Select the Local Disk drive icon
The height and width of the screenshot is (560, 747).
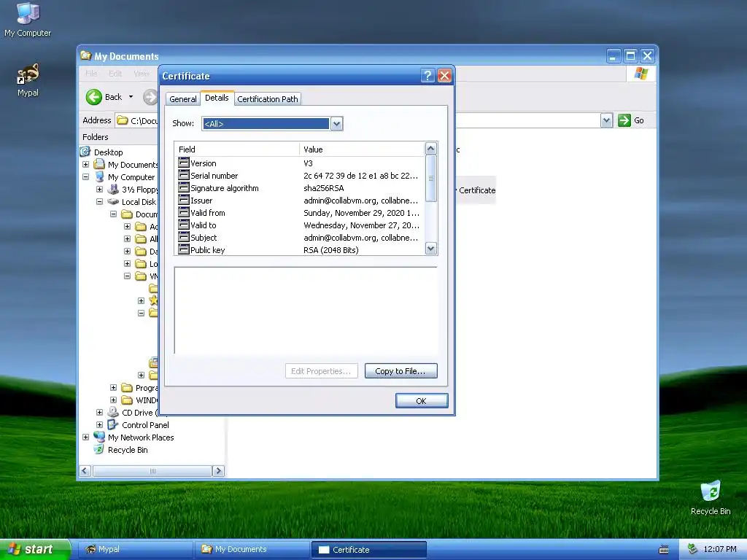coord(113,201)
